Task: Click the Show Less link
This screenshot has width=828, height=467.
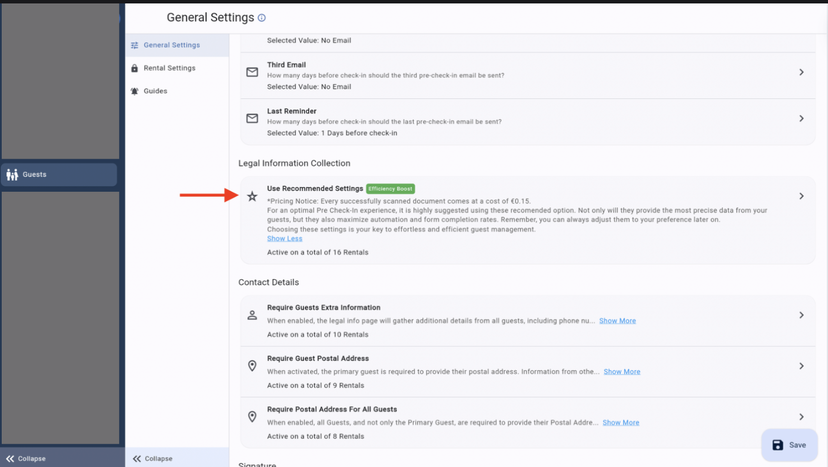Action: [x=284, y=238]
